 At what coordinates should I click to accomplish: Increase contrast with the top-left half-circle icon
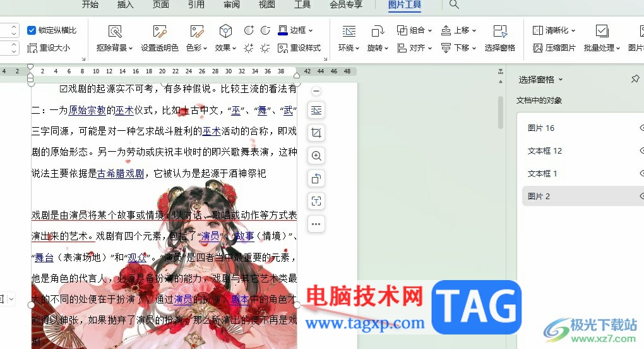(x=249, y=30)
